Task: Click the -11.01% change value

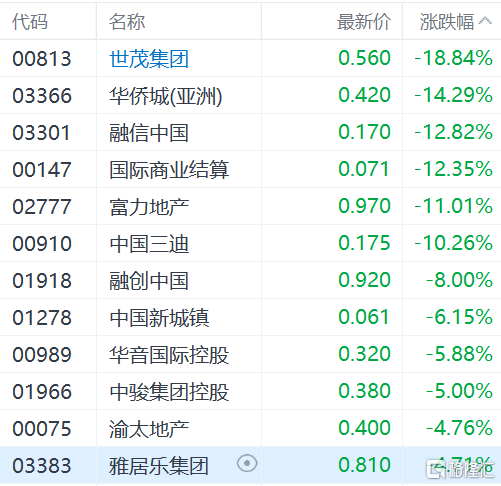Action: tap(453, 206)
